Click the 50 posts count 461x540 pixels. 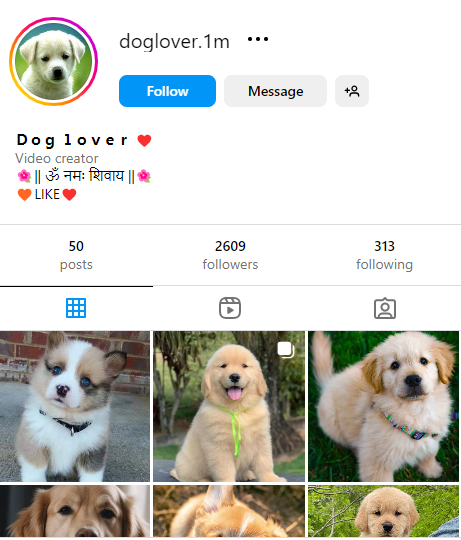click(76, 255)
